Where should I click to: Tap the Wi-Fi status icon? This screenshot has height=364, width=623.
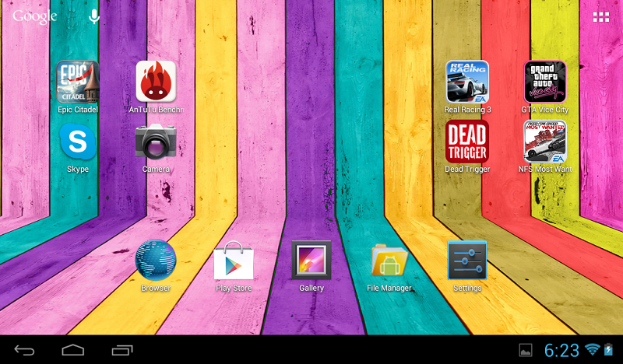(593, 349)
